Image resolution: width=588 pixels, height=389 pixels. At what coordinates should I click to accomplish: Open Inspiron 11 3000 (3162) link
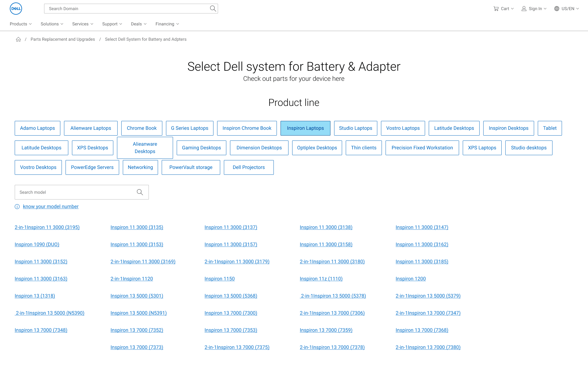[422, 245]
